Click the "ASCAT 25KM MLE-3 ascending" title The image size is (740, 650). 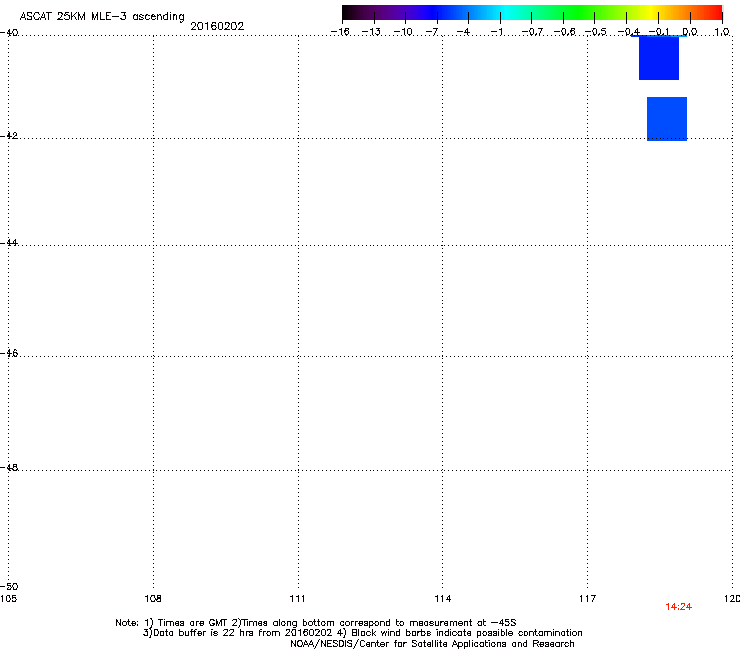[102, 17]
